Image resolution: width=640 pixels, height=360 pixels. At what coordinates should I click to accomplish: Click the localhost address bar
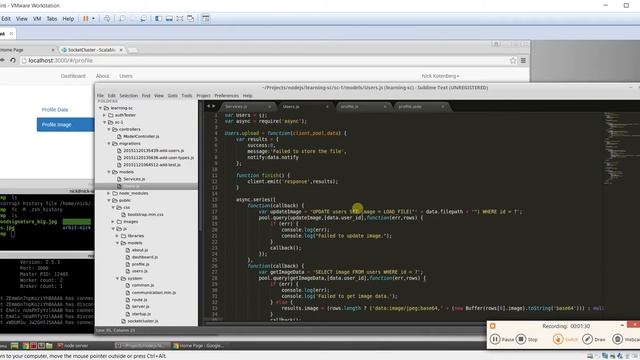[x=265, y=60]
